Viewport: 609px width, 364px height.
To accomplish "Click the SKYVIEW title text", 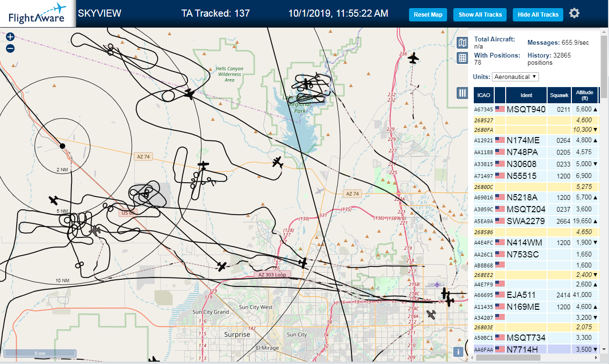I will coord(100,13).
